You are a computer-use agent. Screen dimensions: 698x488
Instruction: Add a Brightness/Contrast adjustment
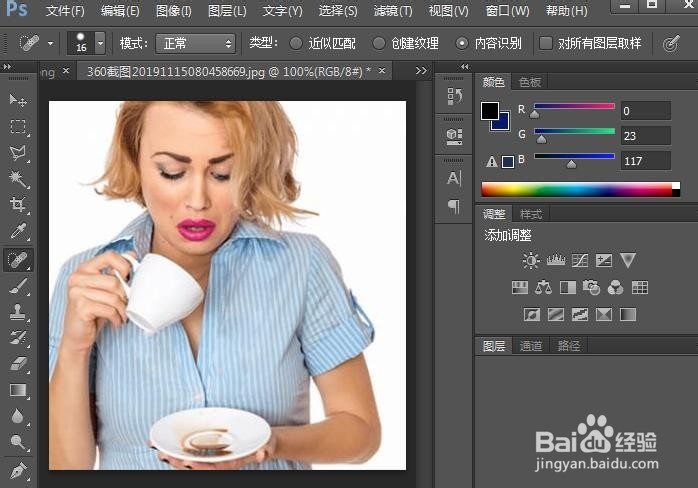click(x=531, y=260)
